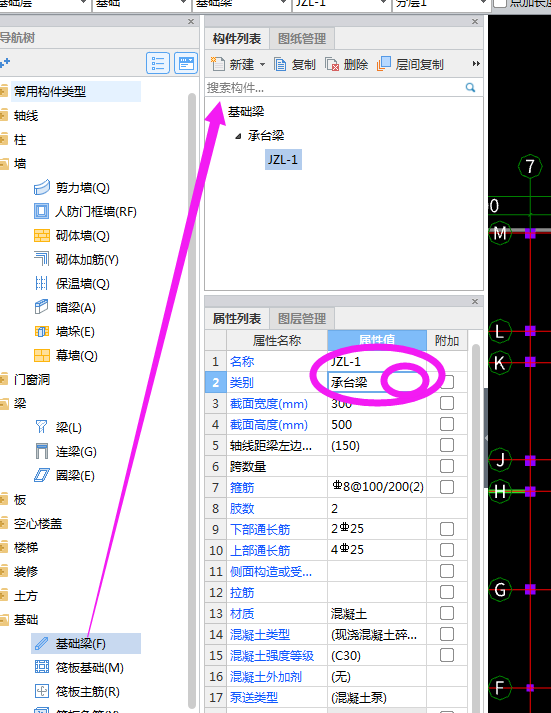
Task: Select the 暗梁(A) hidden beam icon
Action: pyautogui.click(x=42, y=307)
